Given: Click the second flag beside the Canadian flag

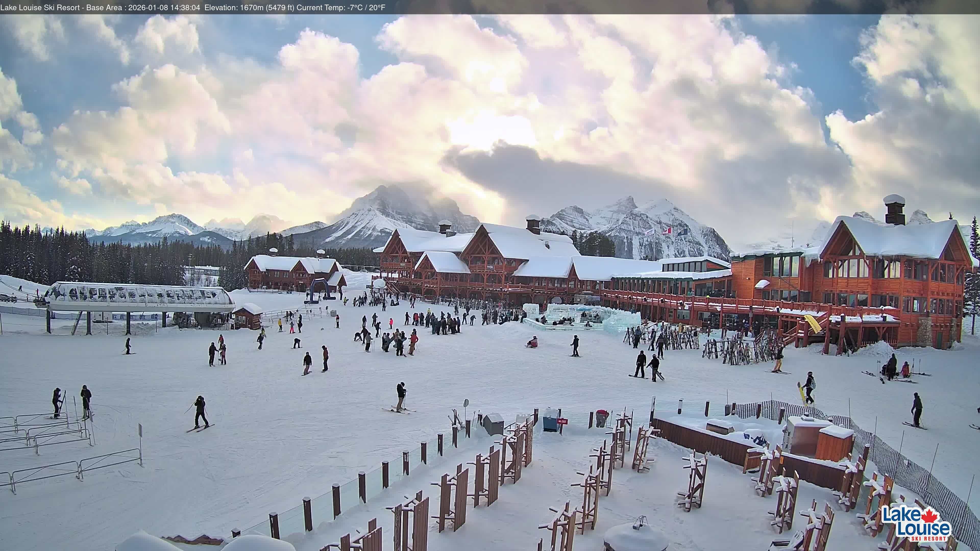Looking at the screenshot, I should 683,231.
